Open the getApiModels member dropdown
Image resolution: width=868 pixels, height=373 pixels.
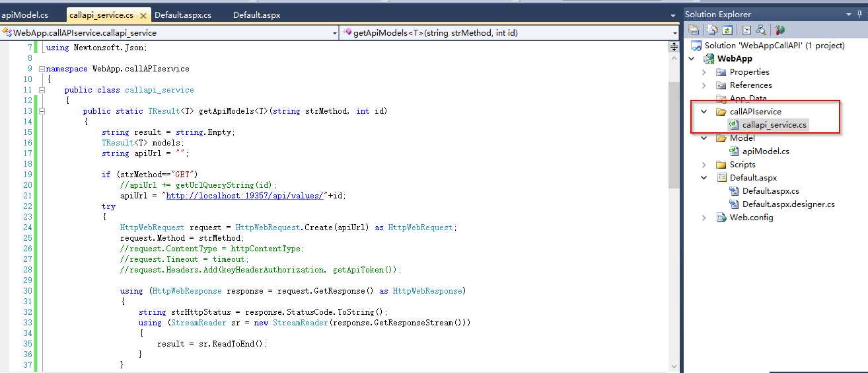[674, 32]
